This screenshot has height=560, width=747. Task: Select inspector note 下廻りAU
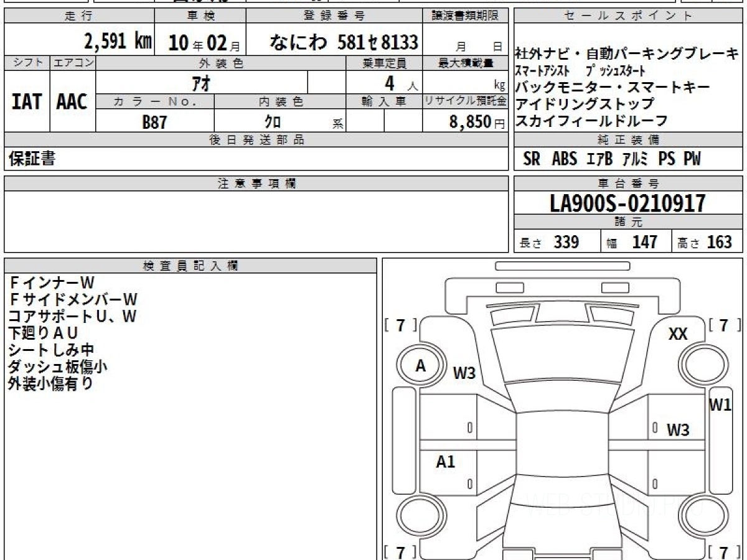coord(43,333)
